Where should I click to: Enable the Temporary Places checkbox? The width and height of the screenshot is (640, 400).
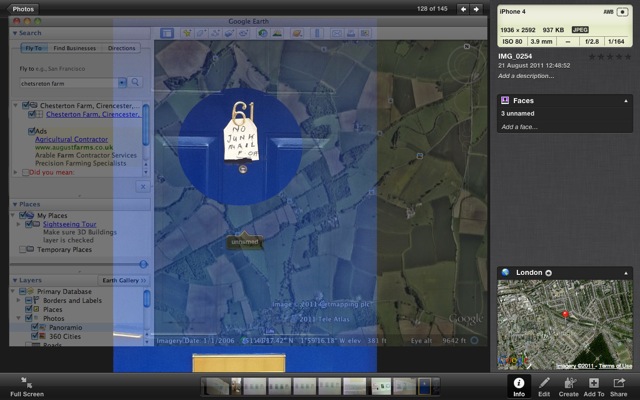[23, 249]
